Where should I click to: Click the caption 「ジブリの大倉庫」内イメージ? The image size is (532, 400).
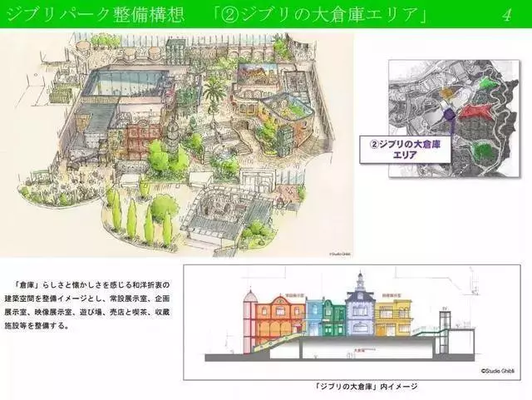tap(367, 386)
